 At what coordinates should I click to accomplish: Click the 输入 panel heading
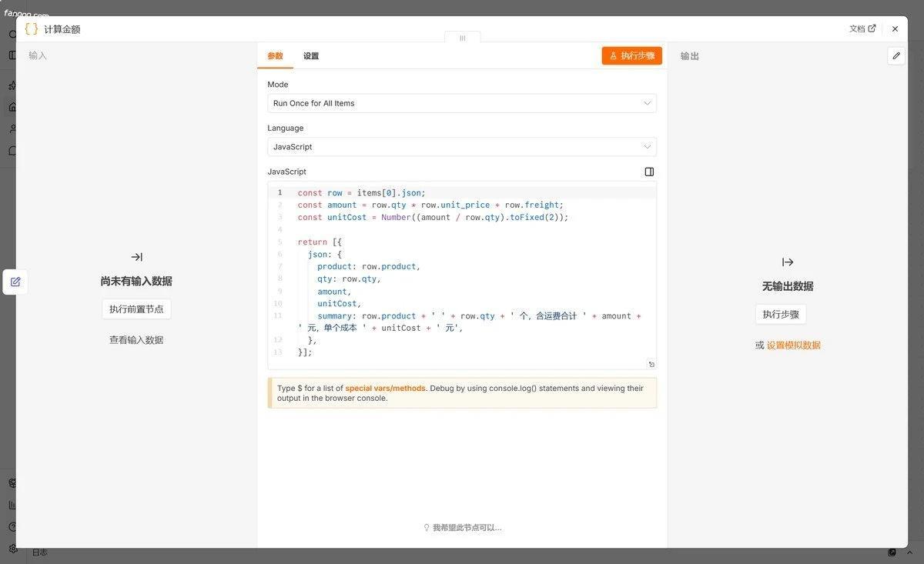coord(38,55)
